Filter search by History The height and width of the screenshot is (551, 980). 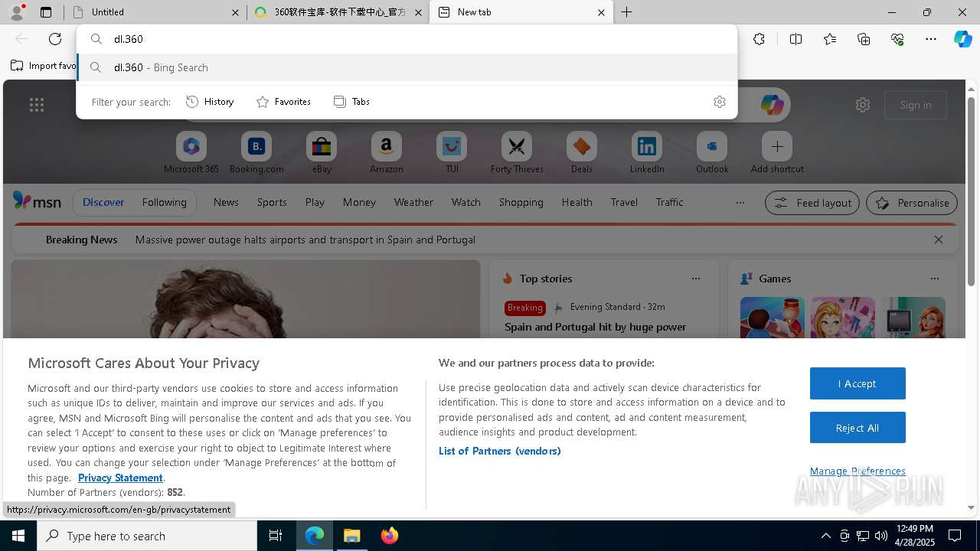point(210,102)
